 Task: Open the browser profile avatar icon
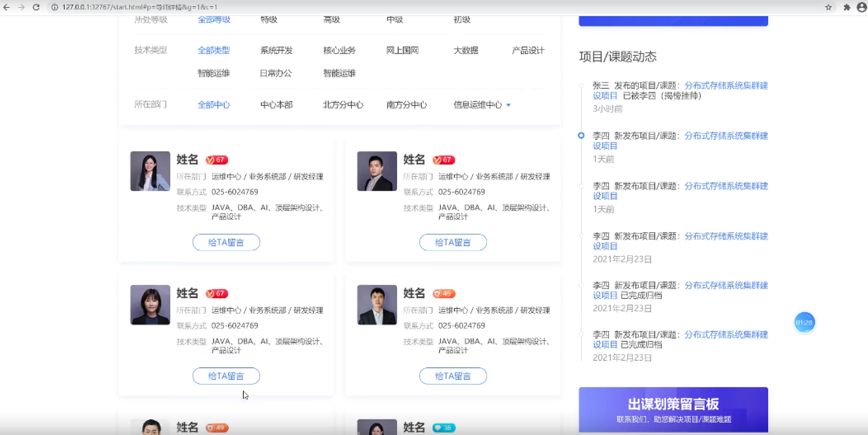(x=862, y=7)
